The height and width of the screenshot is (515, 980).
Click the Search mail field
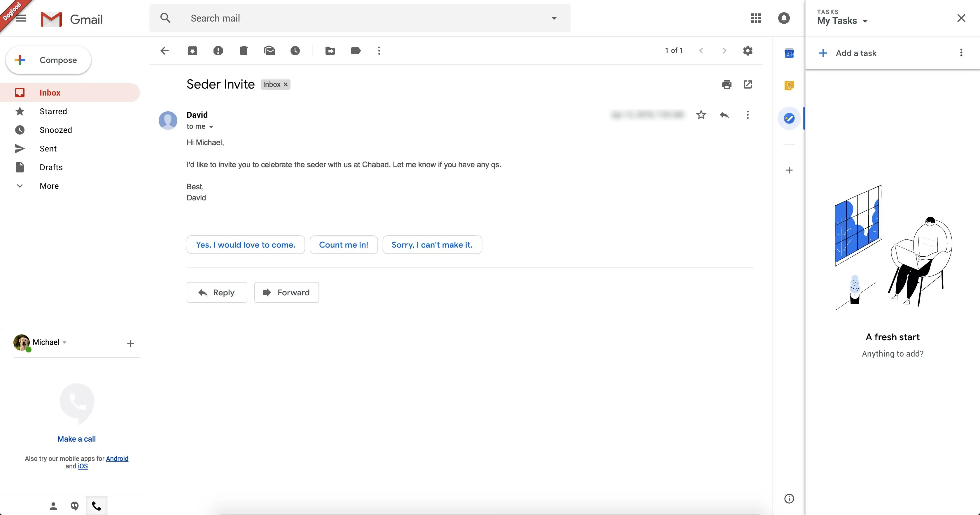[x=358, y=18]
